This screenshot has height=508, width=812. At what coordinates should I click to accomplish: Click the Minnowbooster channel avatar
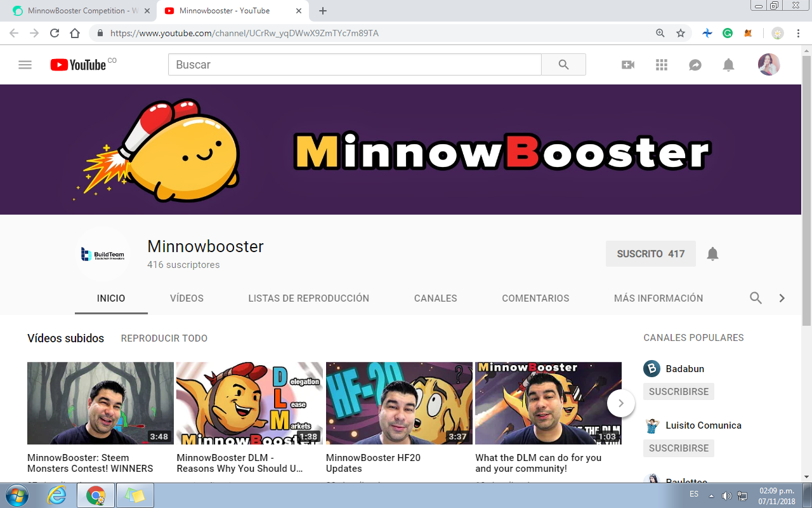click(103, 254)
